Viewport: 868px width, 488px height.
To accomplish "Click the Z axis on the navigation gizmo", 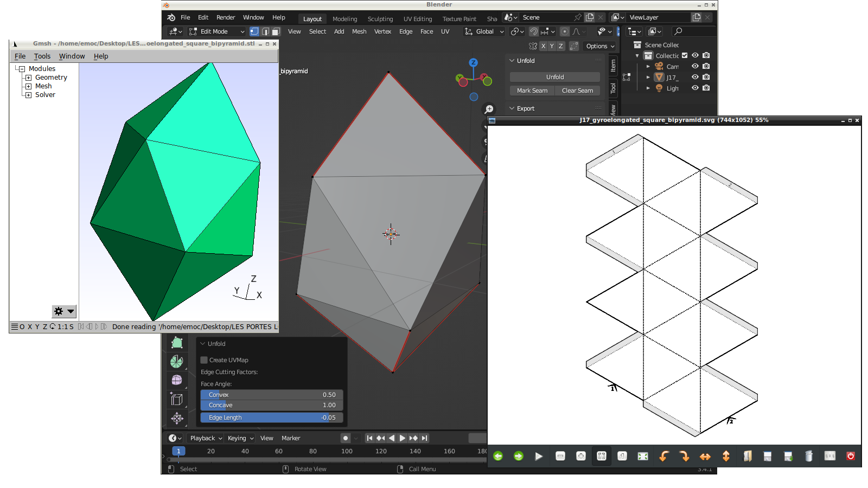I will pos(473,63).
